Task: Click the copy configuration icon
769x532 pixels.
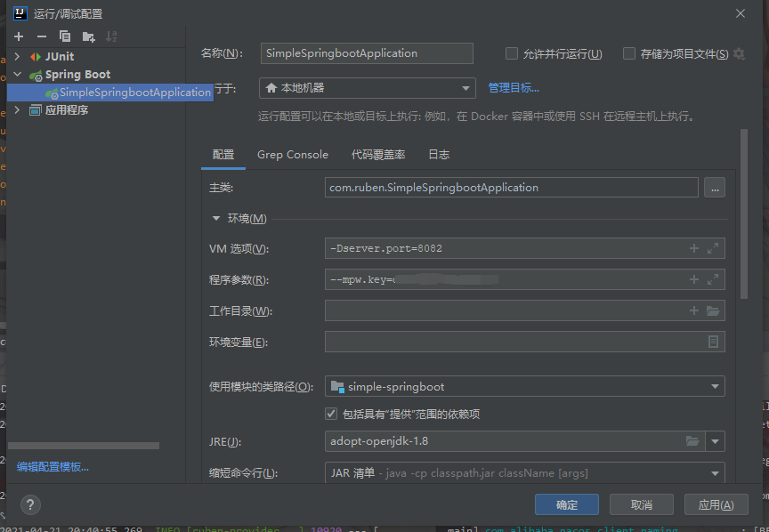Action: click(65, 36)
